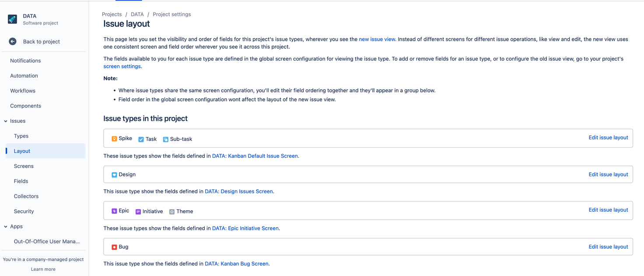
Task: Click the Task issue type icon
Action: (140, 139)
